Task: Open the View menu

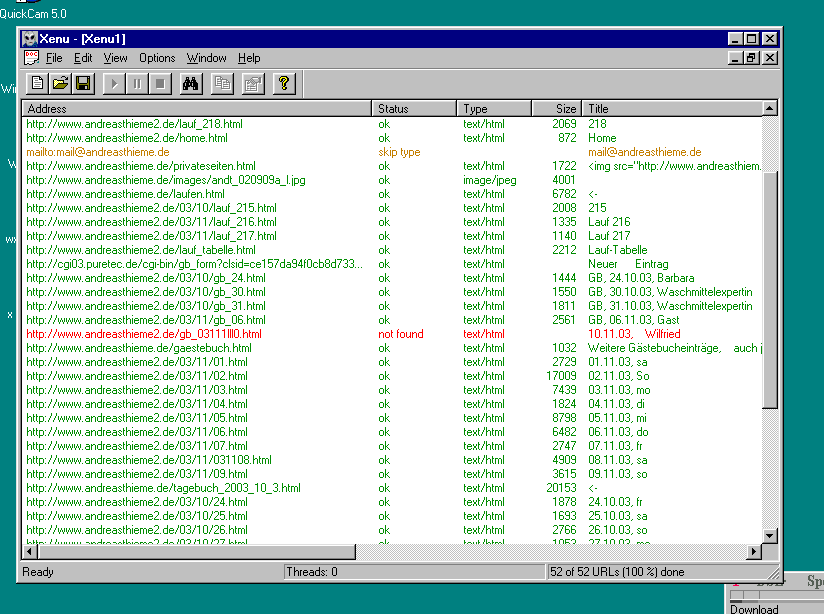Action: coord(115,58)
